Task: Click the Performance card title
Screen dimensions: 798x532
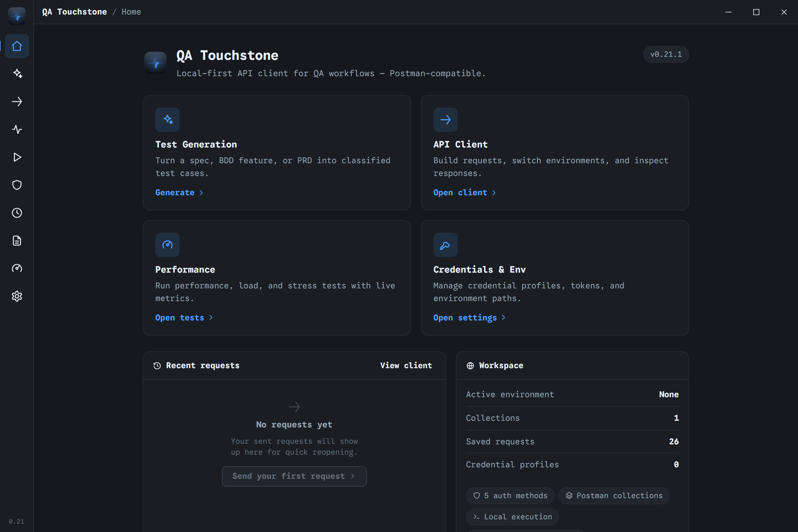Action: point(185,269)
